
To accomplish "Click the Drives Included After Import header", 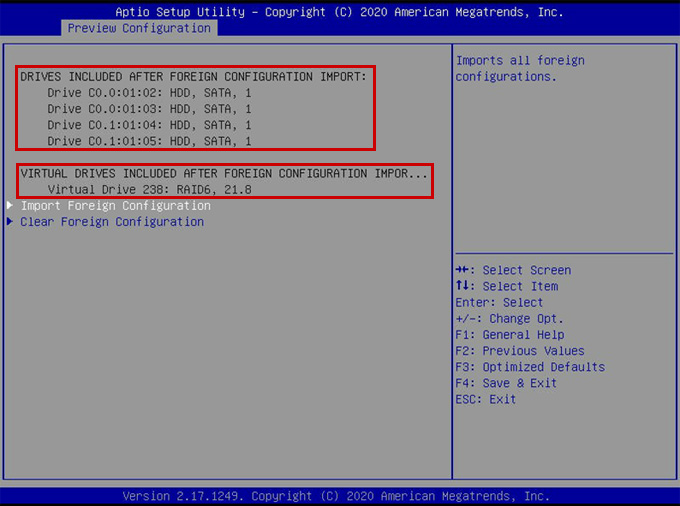I will pos(193,76).
